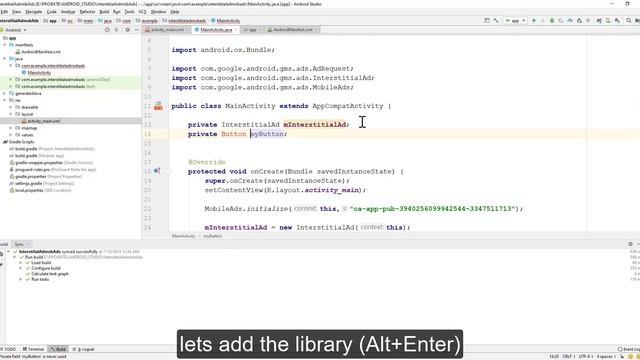640x360 pixels.
Task: Open the Help menu
Action: tap(175, 12)
